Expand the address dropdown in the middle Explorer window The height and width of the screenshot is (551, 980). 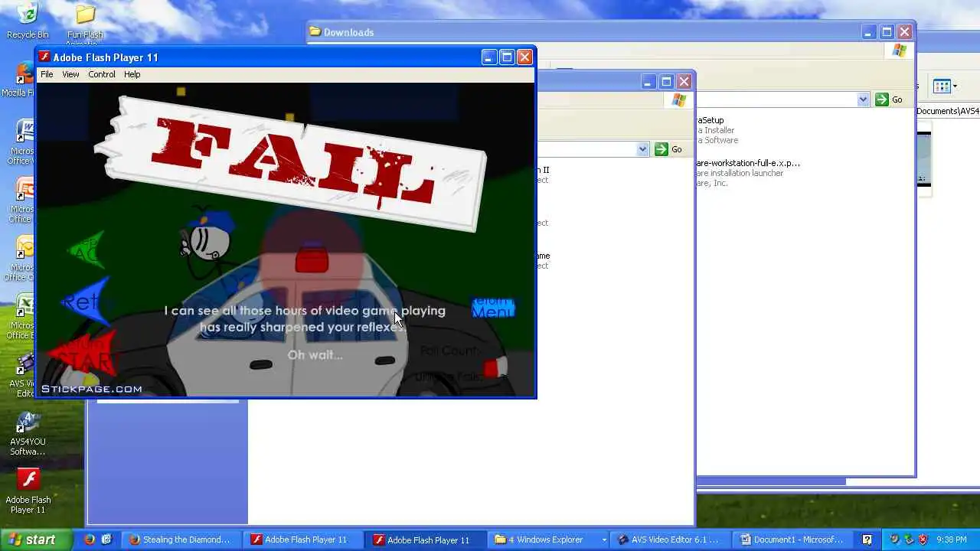pos(642,149)
